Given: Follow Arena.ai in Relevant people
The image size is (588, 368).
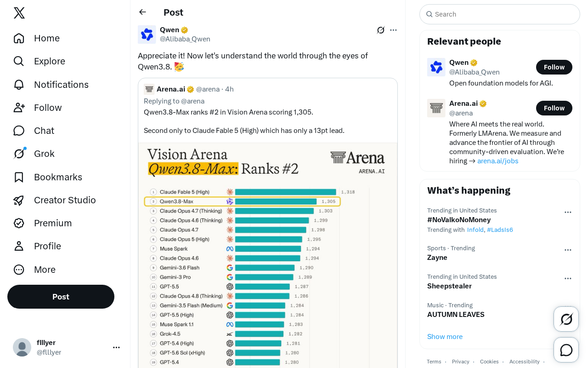Looking at the screenshot, I should coord(554,108).
